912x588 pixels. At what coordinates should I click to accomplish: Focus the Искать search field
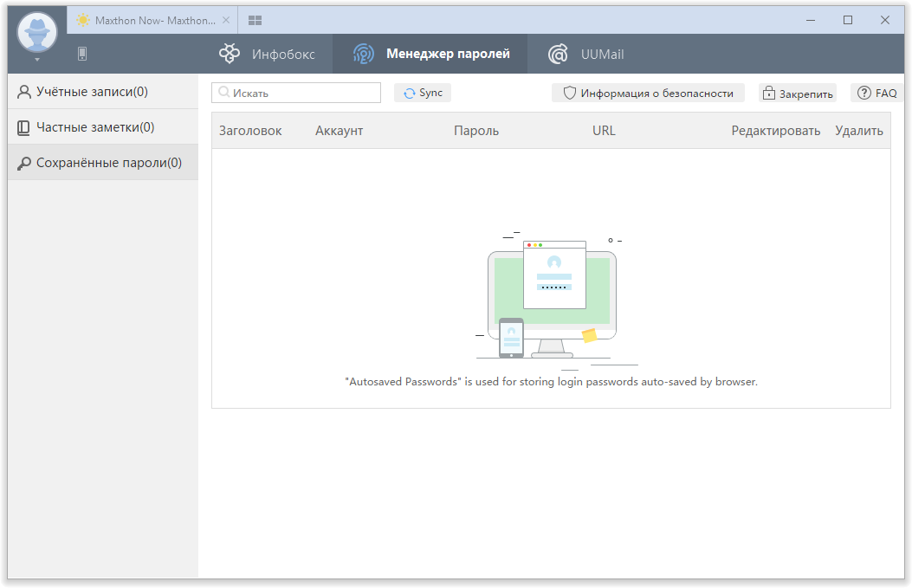296,93
